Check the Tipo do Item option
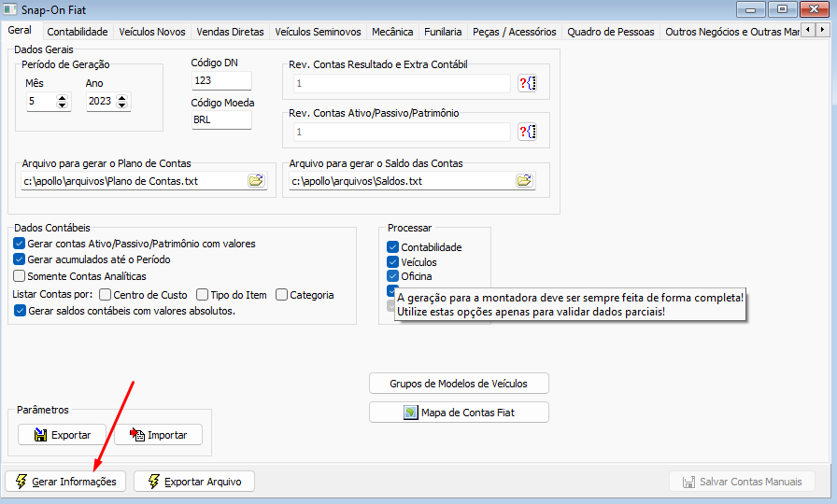 pos(203,295)
